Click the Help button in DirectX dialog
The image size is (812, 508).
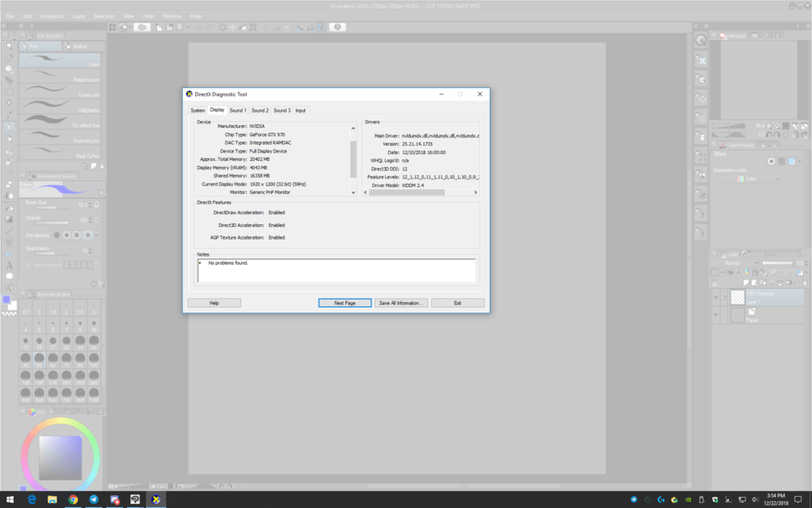(214, 303)
